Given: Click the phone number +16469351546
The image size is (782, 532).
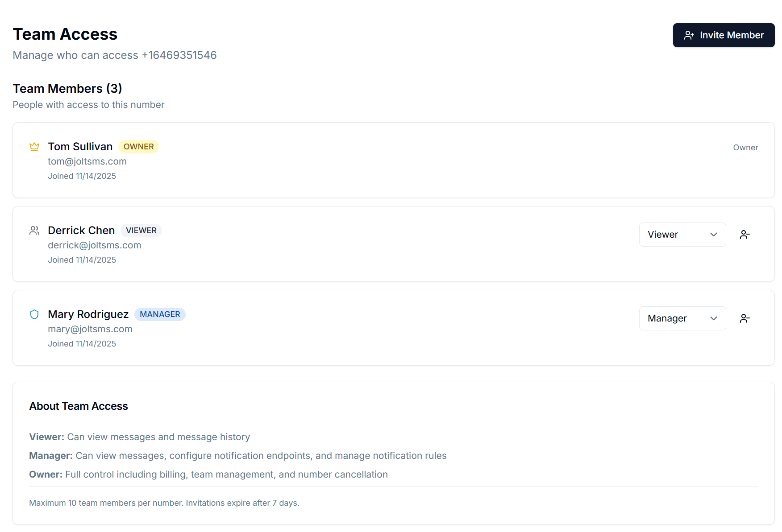Looking at the screenshot, I should click(179, 55).
